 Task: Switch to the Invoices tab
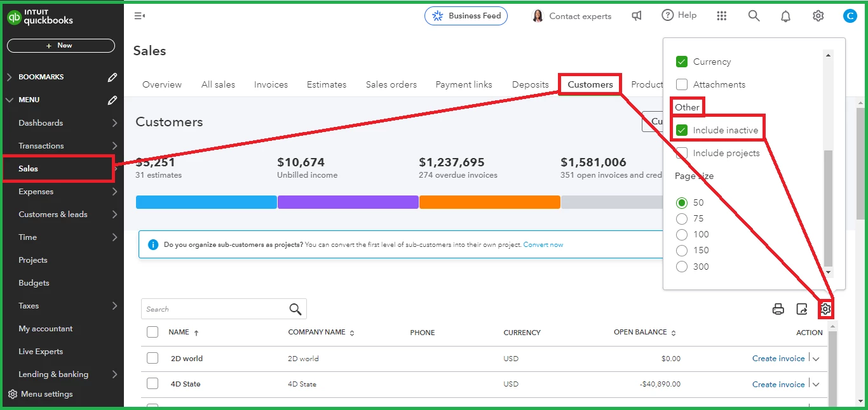point(271,84)
